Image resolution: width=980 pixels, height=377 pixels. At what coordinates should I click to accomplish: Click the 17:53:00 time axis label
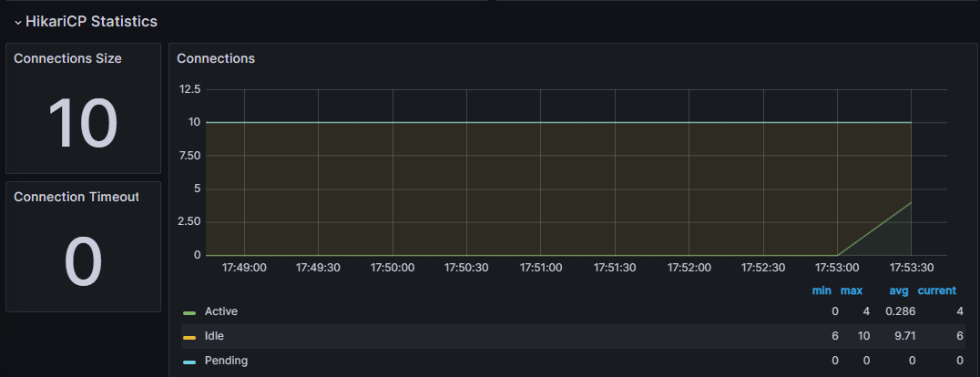pyautogui.click(x=838, y=268)
